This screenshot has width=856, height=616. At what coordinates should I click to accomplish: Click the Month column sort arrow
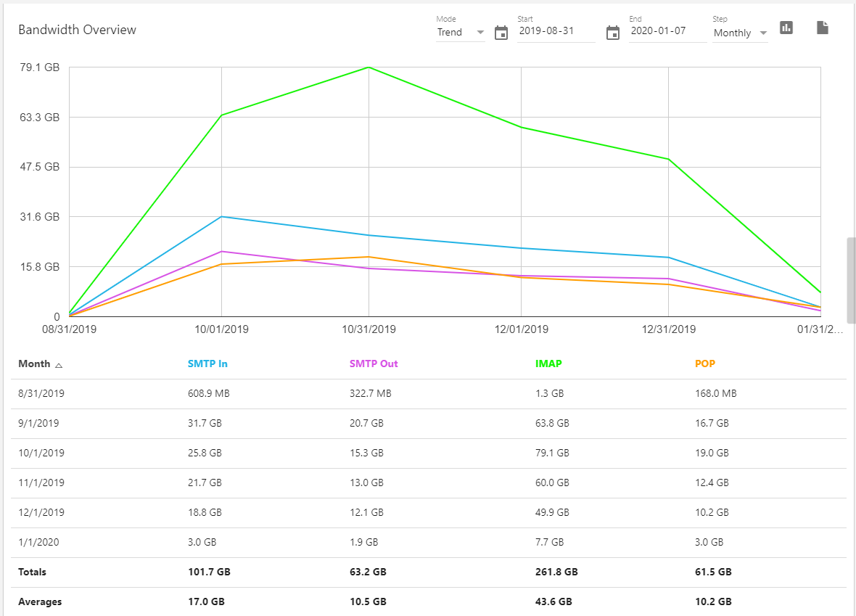coord(59,365)
